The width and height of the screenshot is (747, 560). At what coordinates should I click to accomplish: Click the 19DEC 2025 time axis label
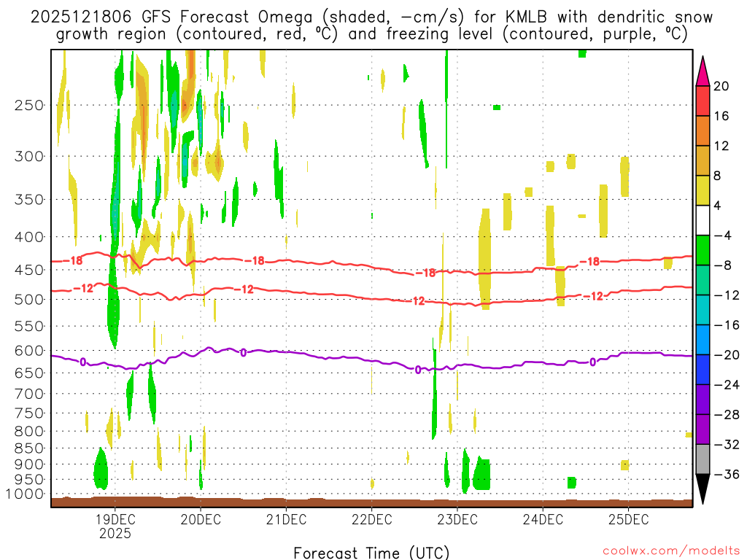click(115, 526)
